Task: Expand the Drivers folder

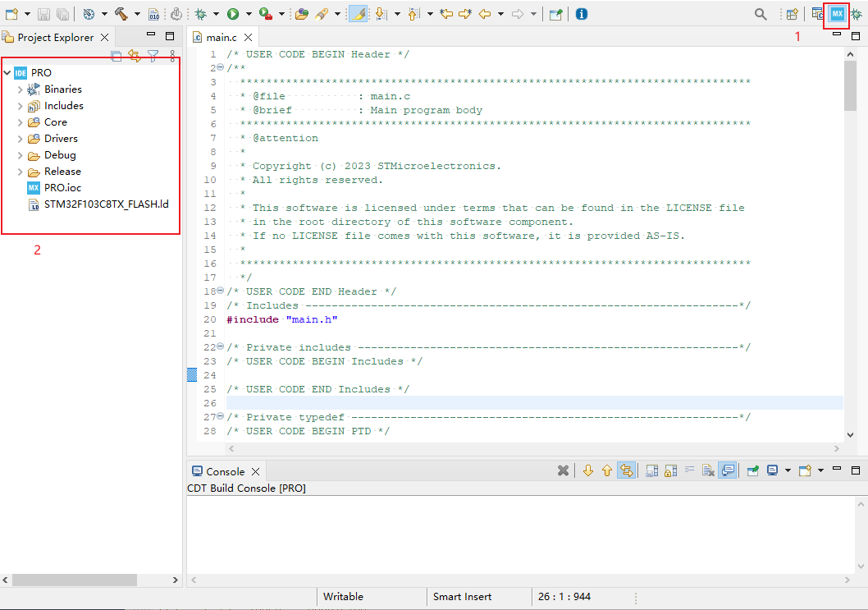Action: coord(21,139)
